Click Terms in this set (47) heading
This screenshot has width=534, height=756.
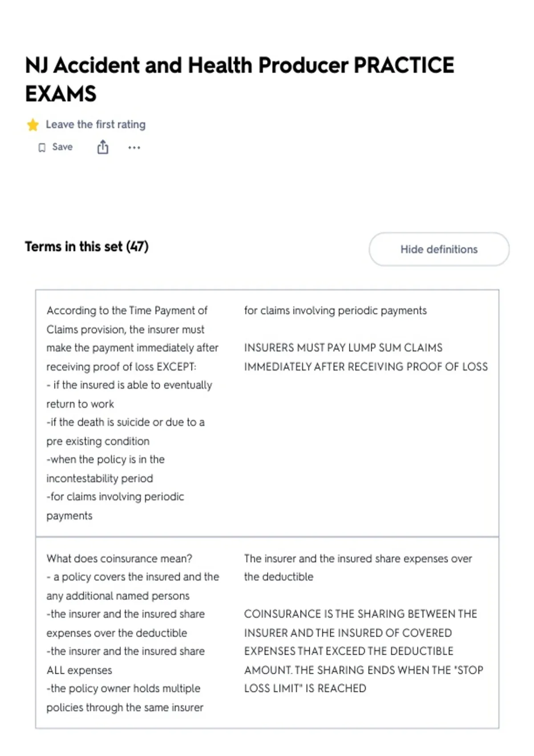click(x=87, y=246)
